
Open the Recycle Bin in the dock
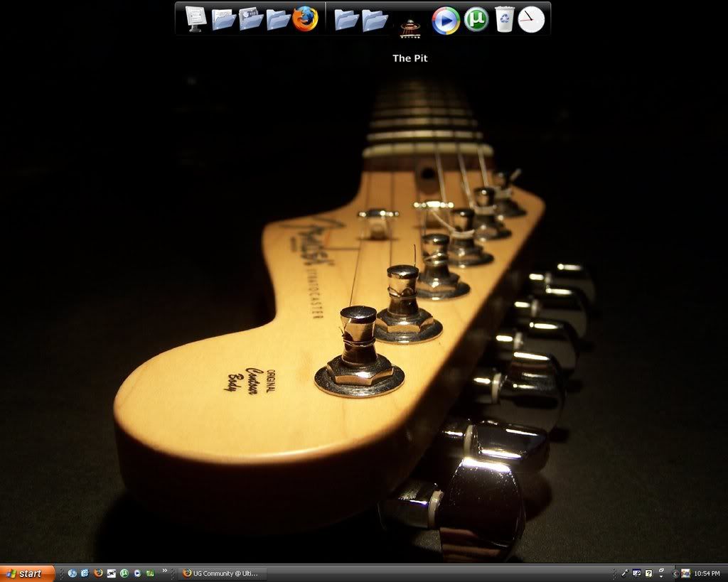504,19
